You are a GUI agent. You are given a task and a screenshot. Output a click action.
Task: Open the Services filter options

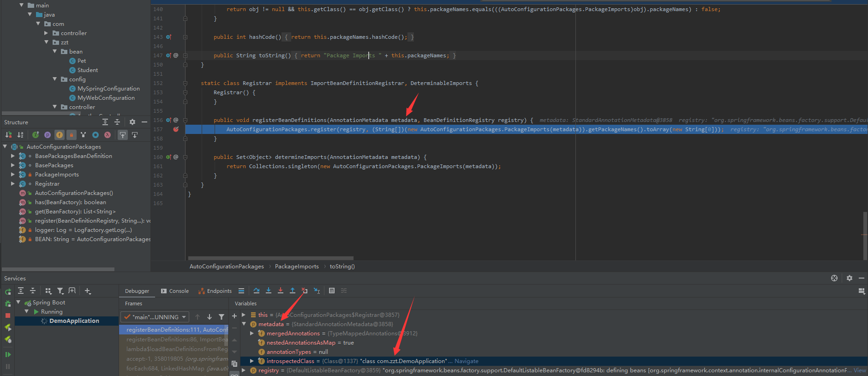[x=60, y=291]
